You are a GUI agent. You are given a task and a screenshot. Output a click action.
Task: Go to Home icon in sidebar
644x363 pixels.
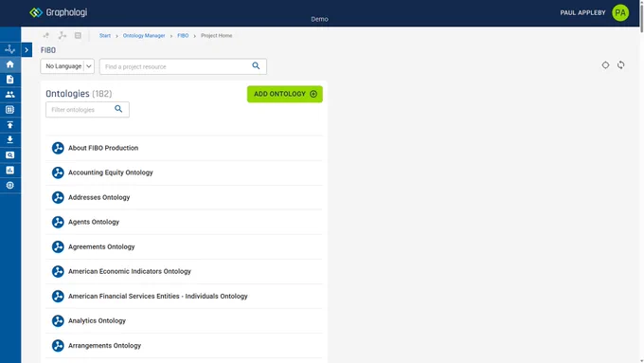[x=9, y=64]
